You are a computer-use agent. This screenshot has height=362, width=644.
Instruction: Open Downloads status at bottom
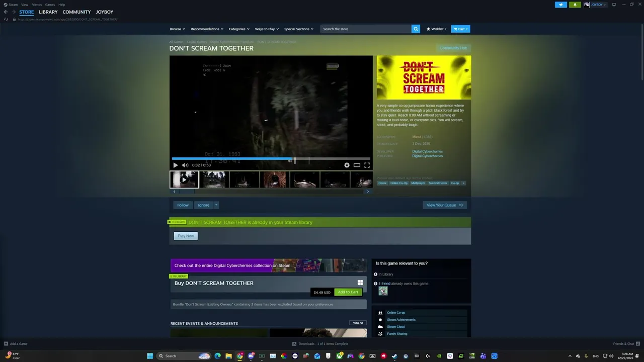click(x=320, y=344)
